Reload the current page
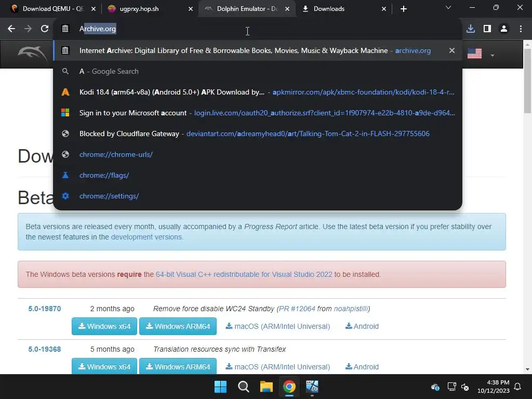 click(x=45, y=29)
